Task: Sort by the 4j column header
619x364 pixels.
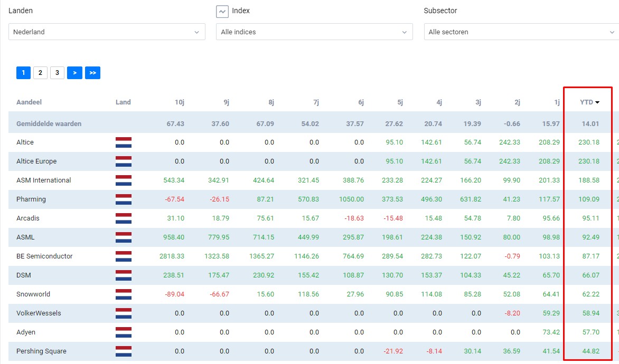Action: (x=439, y=102)
